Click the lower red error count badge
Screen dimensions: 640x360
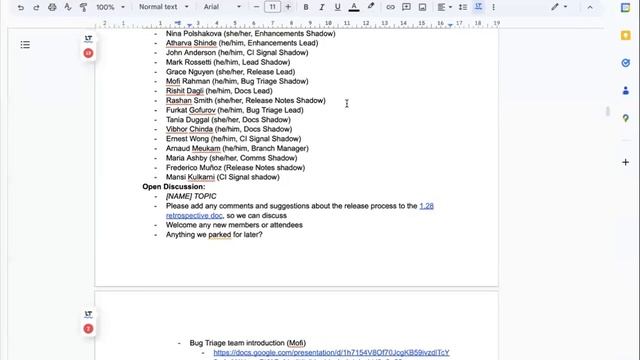click(88, 329)
